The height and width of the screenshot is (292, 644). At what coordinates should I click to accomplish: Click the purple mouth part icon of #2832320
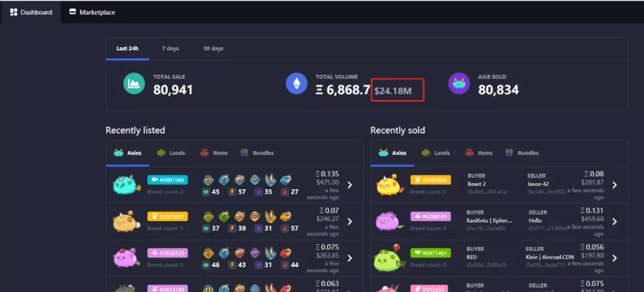tap(255, 253)
